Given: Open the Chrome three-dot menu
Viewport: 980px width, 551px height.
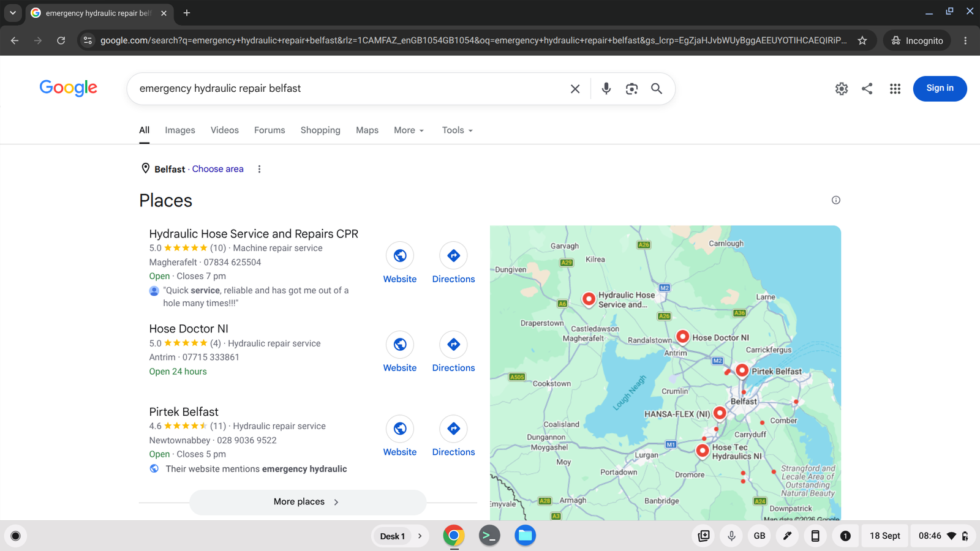Looking at the screenshot, I should tap(965, 40).
